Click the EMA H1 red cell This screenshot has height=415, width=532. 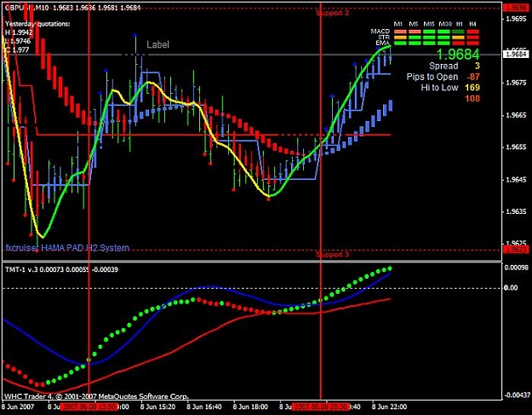[458, 43]
